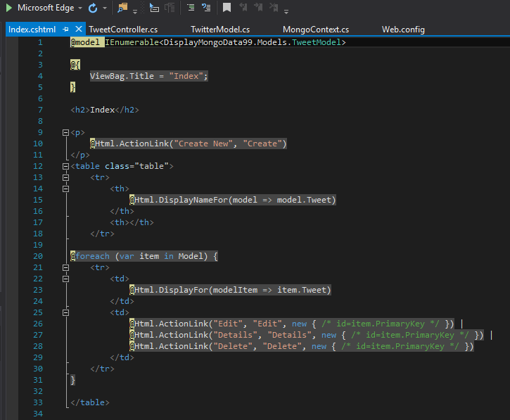Screen dimensions: 510x420
Task: Open the dropdown arrow beside Refresh icon
Action: [105, 8]
